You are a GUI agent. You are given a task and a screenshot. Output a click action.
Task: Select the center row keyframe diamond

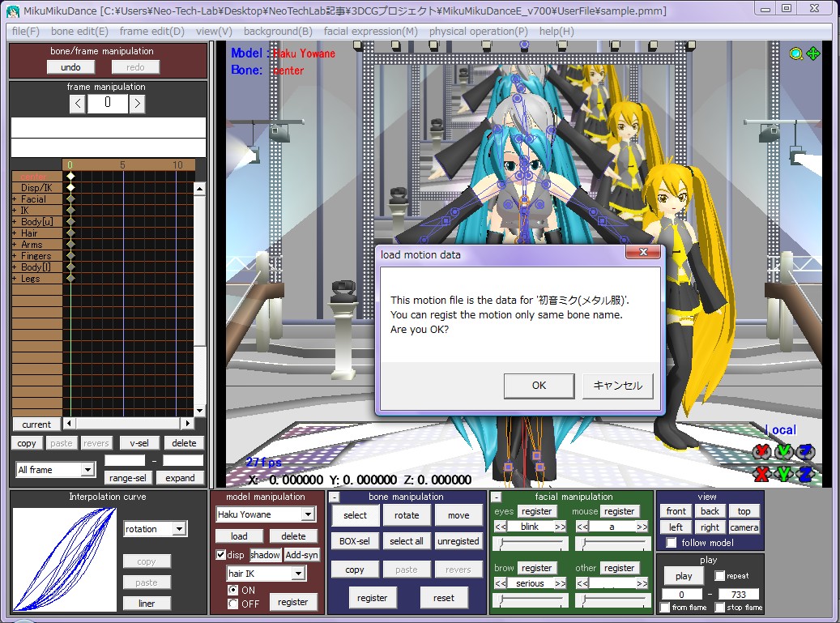click(x=70, y=177)
